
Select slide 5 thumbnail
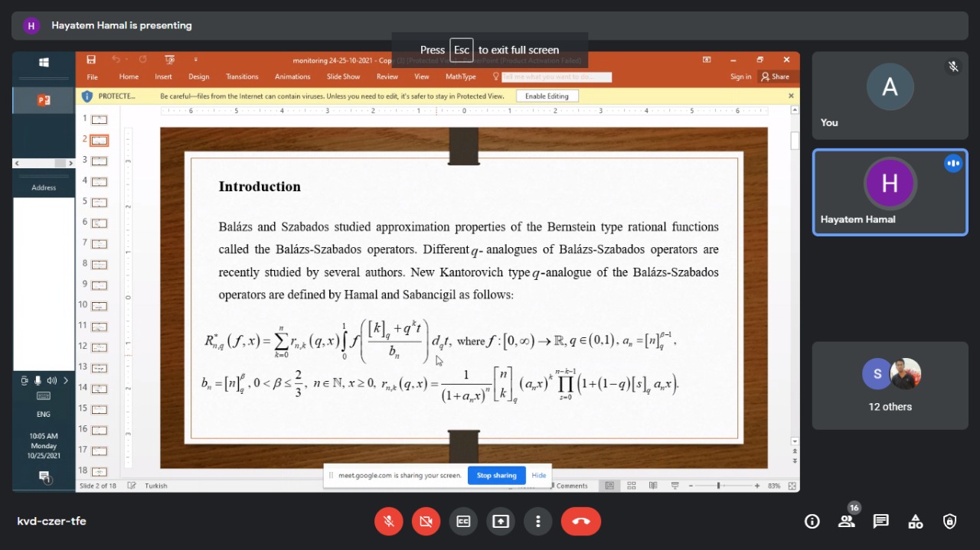click(100, 202)
